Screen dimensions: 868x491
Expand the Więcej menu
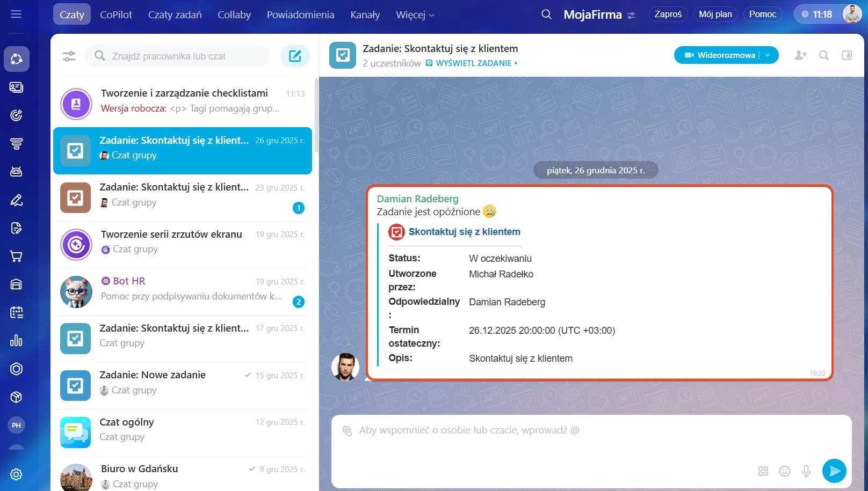click(x=415, y=14)
